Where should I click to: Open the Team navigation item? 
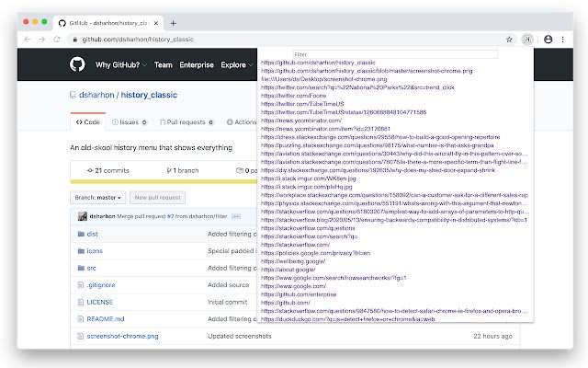[x=164, y=65]
